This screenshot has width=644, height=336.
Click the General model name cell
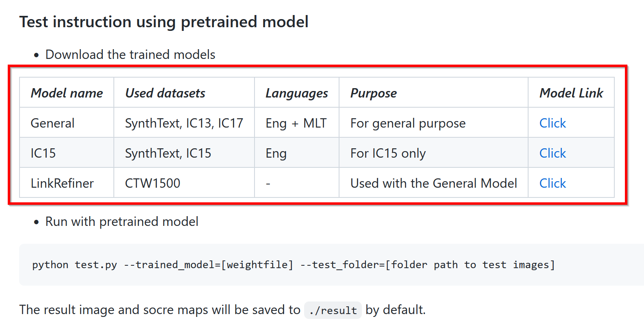(x=52, y=123)
